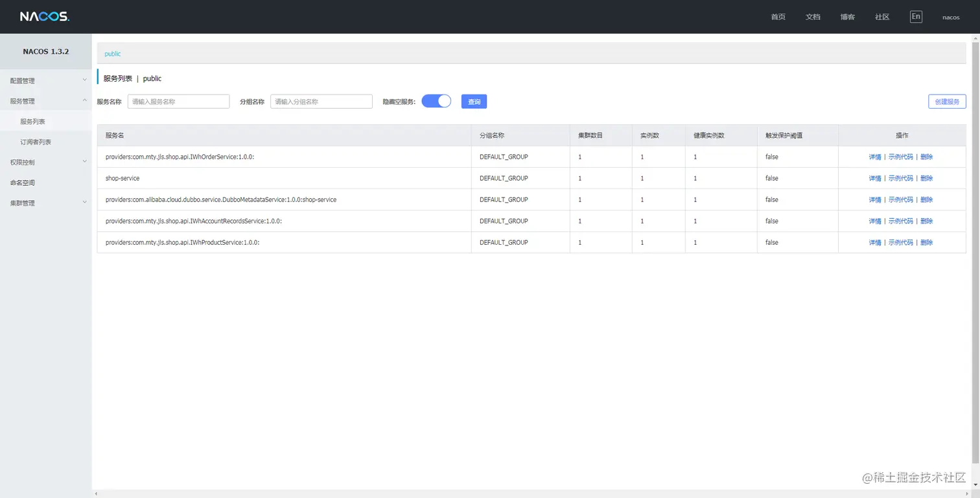This screenshot has width=980, height=498.
Task: Expand the 配置管理 menu
Action: pos(46,80)
